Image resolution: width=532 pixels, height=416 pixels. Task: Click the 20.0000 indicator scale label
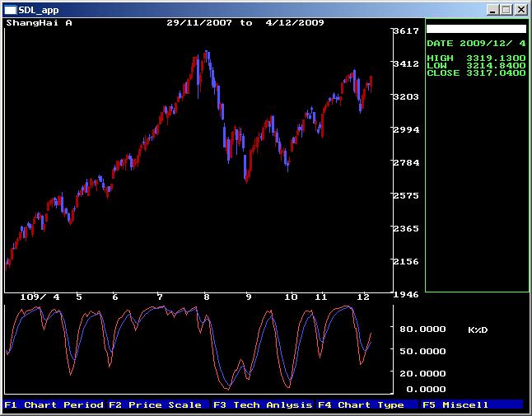click(x=422, y=374)
